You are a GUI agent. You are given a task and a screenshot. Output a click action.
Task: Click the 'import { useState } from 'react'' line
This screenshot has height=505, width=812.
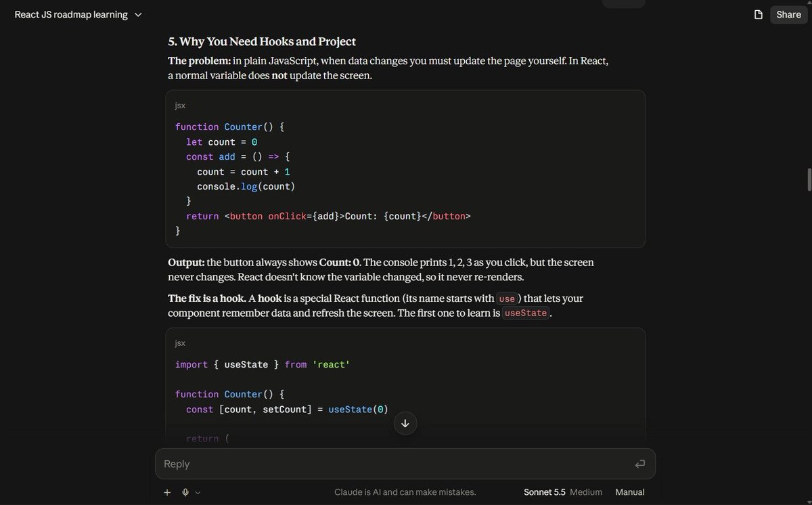click(263, 364)
